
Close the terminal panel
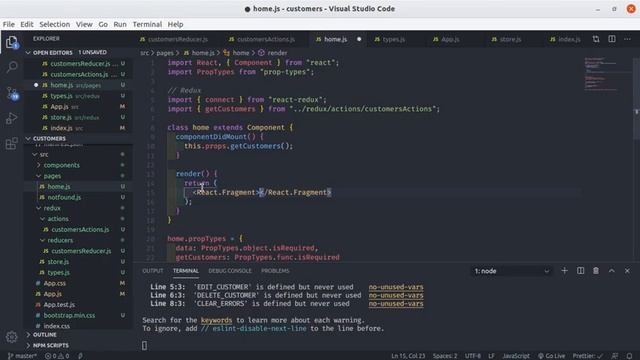627,271
